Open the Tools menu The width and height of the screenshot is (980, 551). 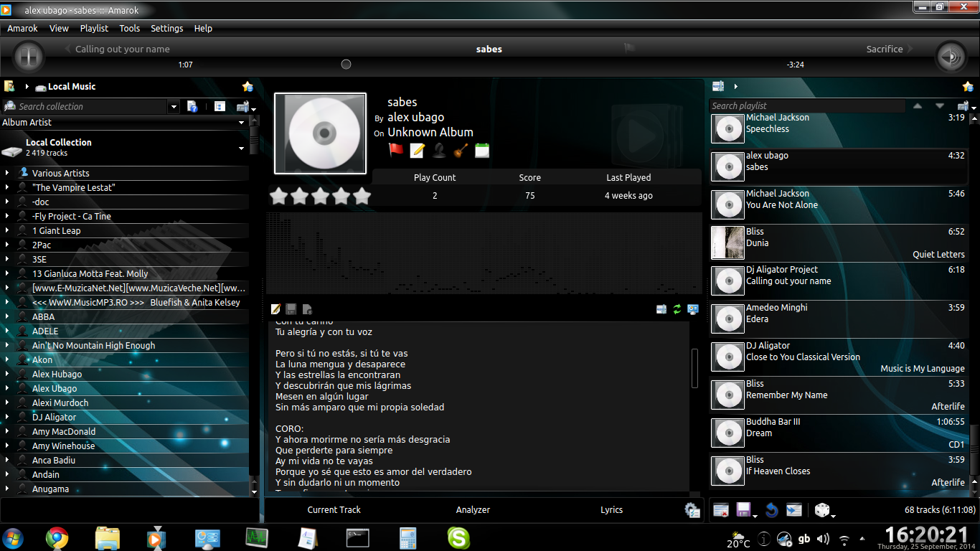(129, 28)
